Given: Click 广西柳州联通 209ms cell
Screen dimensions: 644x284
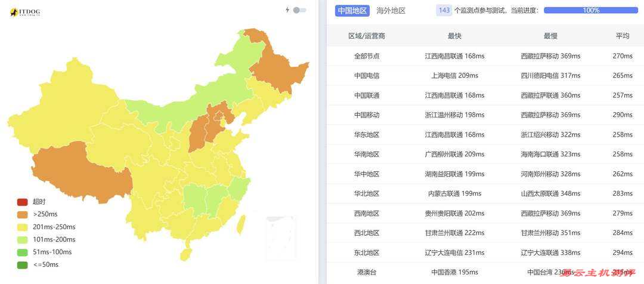Looking at the screenshot, I should (454, 155).
